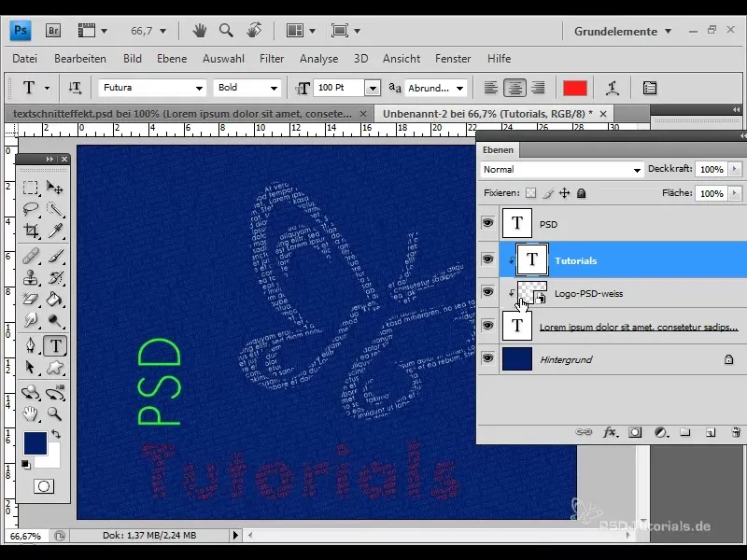
Task: Create warped text
Action: [x=613, y=88]
